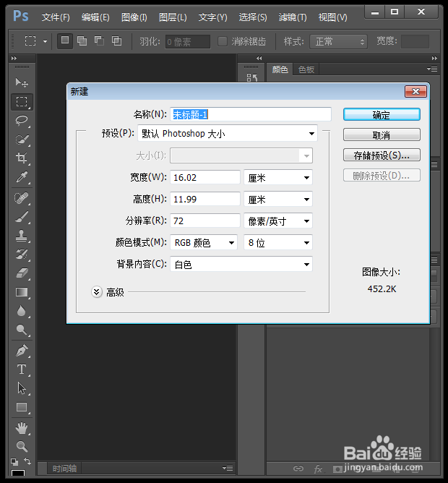Select the Brush tool
The image size is (448, 483).
coord(22,217)
